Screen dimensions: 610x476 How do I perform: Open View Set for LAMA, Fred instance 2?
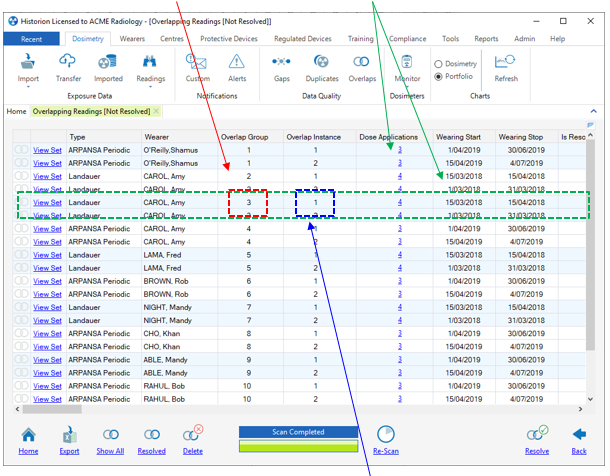(47, 268)
